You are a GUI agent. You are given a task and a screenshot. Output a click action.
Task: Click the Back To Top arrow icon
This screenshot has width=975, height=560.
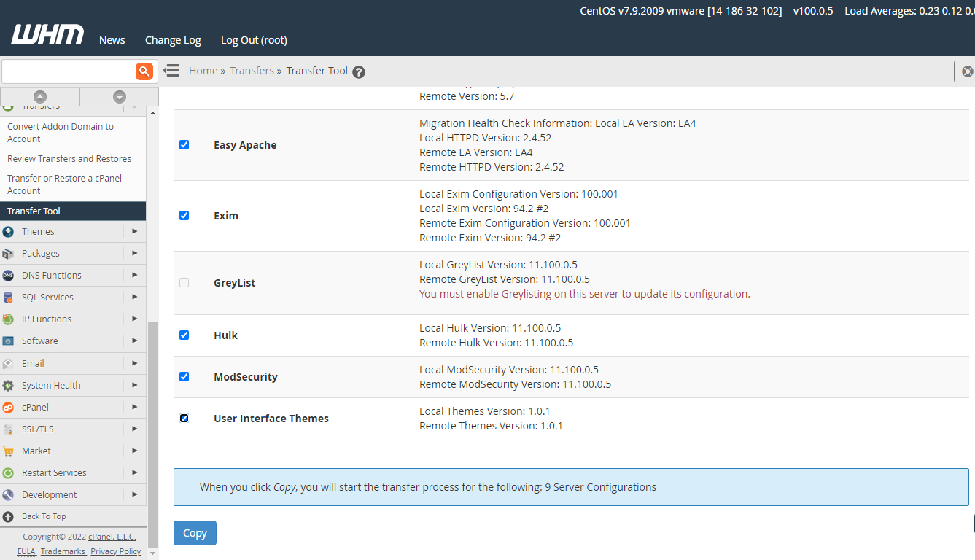(8, 516)
